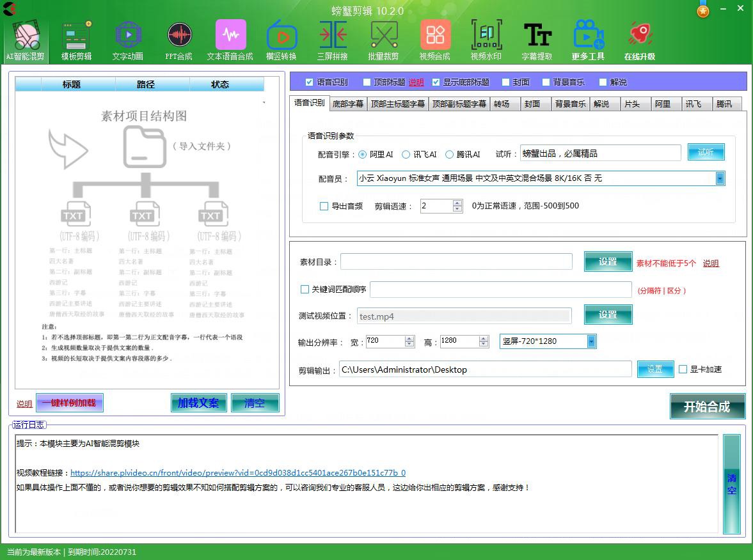
Task: Open the 文本语音合成 text-to-speech tool
Action: pyautogui.click(x=230, y=40)
